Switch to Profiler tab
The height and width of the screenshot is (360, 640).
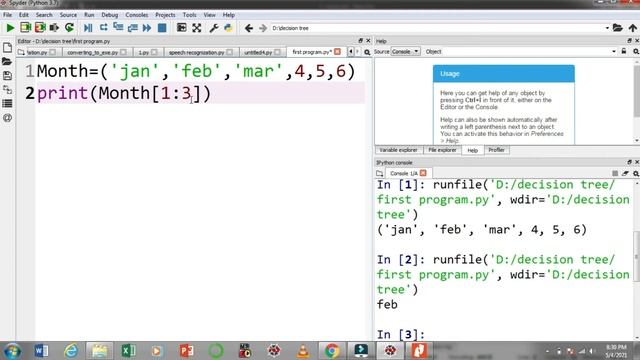coord(496,150)
